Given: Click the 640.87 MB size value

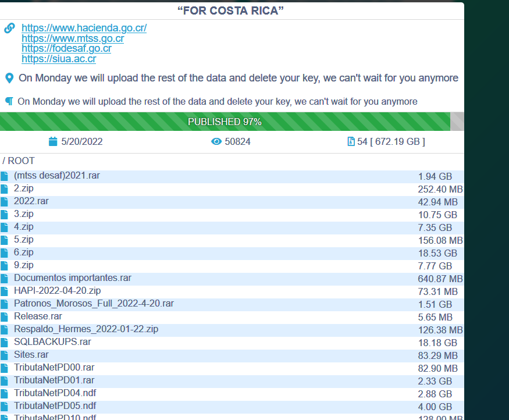Looking at the screenshot, I should click(x=440, y=279).
